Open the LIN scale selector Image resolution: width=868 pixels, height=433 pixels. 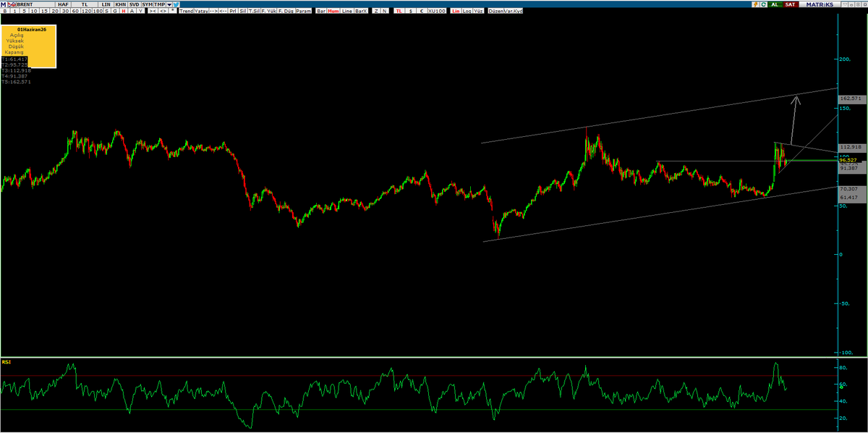[x=106, y=4]
